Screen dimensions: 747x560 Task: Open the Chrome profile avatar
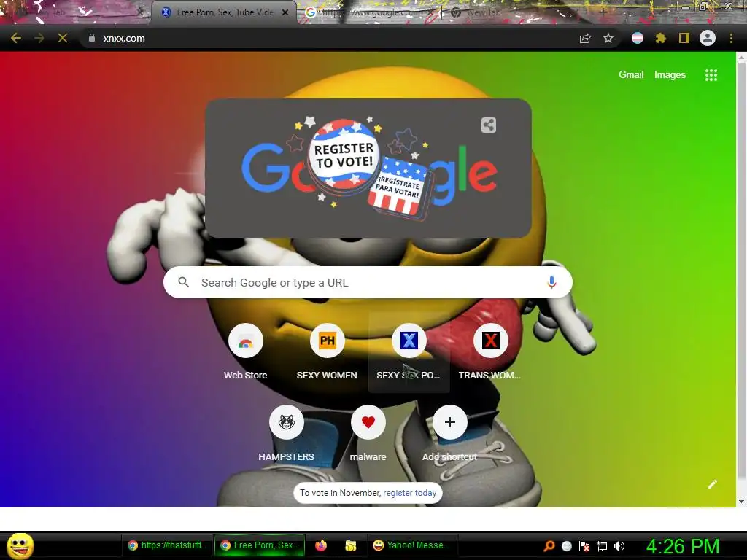pos(708,38)
